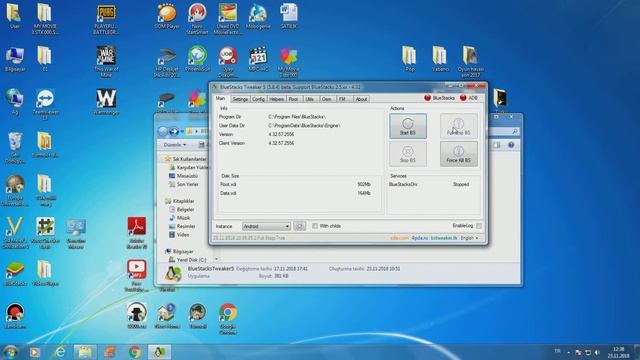Open the Config tab in Tweaker
This screenshot has width=640, height=360.
(x=258, y=99)
